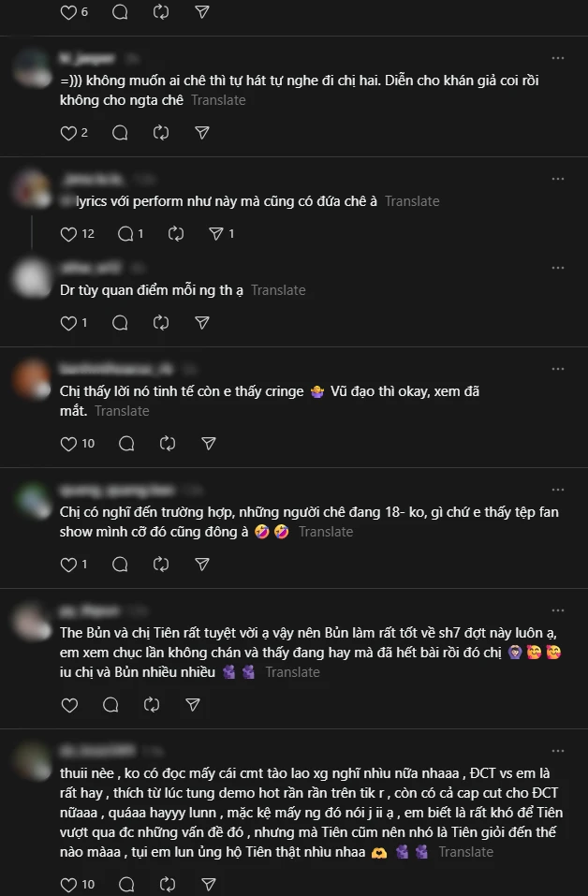Translate the 'không cho ngta chê' comment

point(218,100)
